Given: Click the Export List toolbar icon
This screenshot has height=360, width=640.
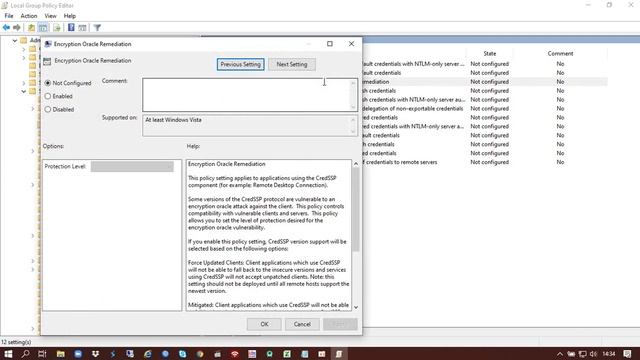Looking at the screenshot, I should point(57,28).
